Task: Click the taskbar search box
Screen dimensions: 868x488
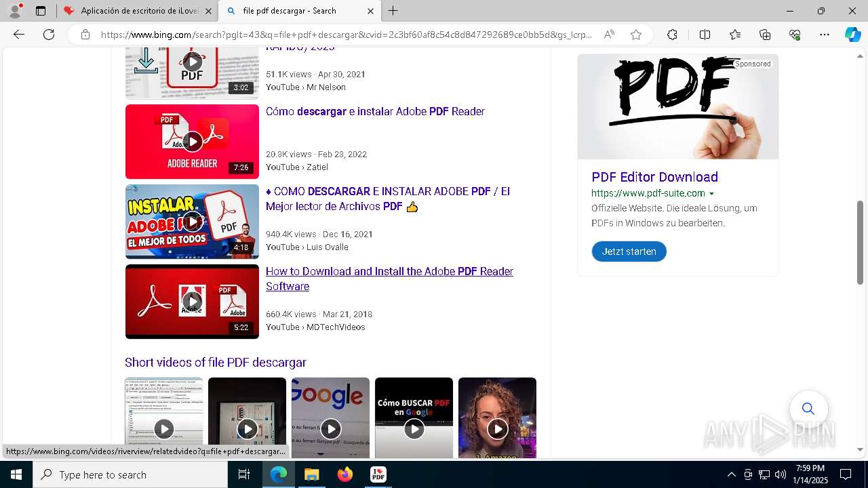Action: (130, 474)
